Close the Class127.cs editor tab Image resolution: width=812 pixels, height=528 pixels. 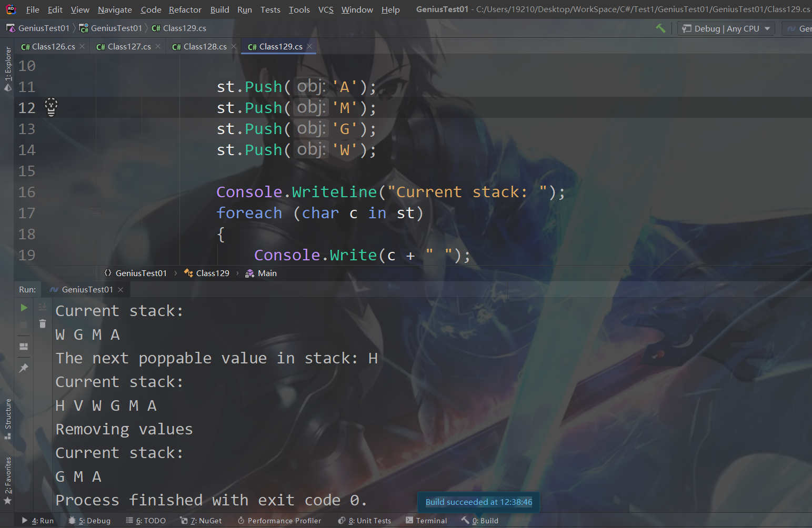(158, 46)
